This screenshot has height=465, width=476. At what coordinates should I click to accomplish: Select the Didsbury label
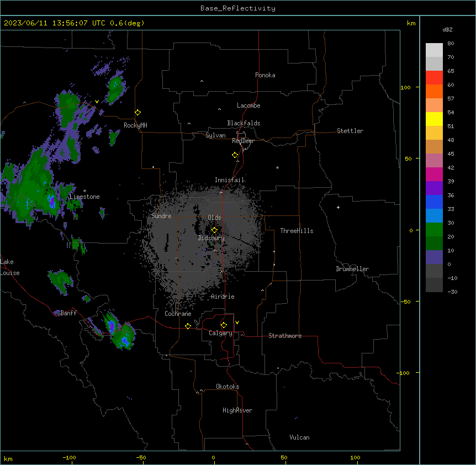click(x=211, y=238)
